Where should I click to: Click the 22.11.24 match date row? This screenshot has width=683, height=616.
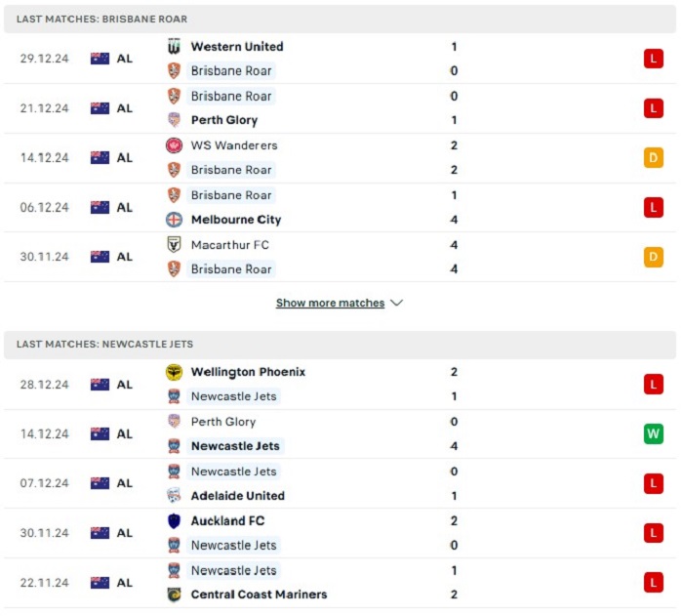click(340, 583)
